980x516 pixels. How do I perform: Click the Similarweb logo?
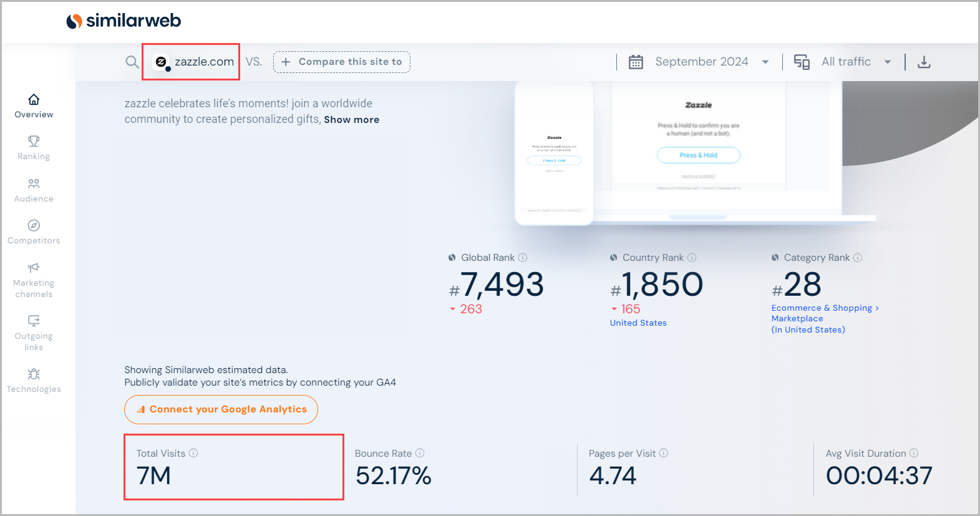coord(124,21)
